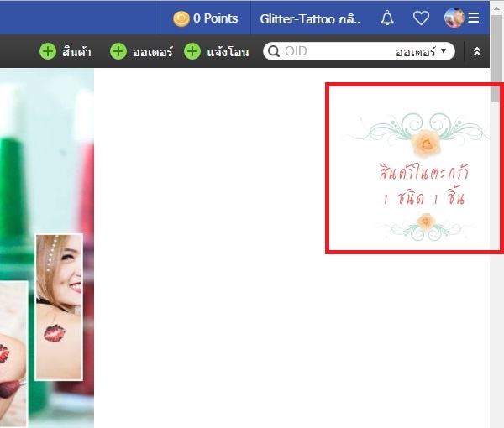This screenshot has height=428, width=504.
Task: Open the notifications bell
Action: tap(387, 18)
